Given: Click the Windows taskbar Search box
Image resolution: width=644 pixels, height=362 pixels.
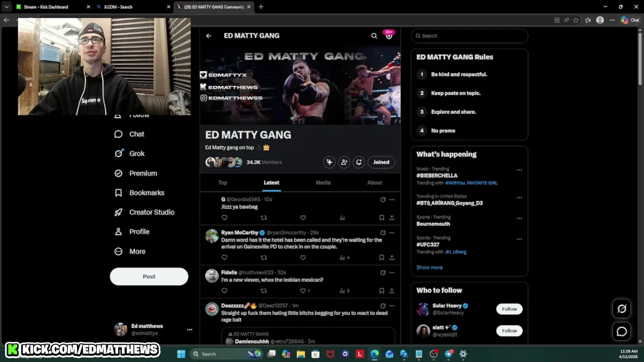Looking at the screenshot, I should pyautogui.click(x=226, y=354).
